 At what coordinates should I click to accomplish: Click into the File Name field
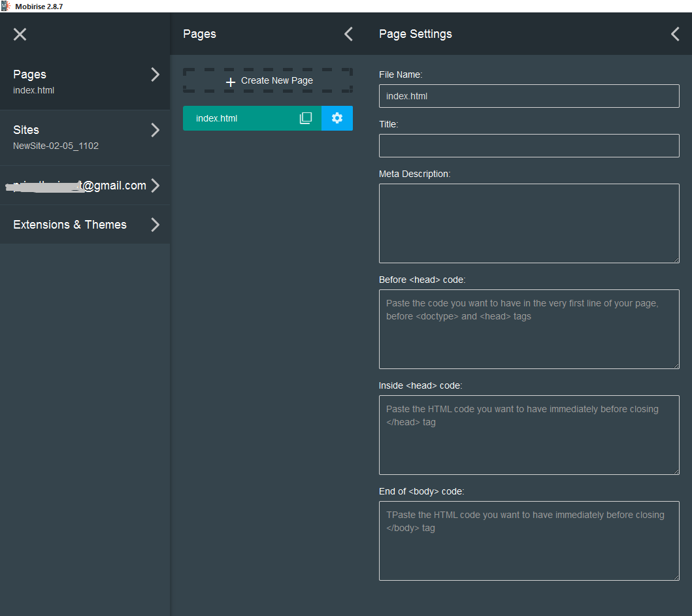click(529, 96)
